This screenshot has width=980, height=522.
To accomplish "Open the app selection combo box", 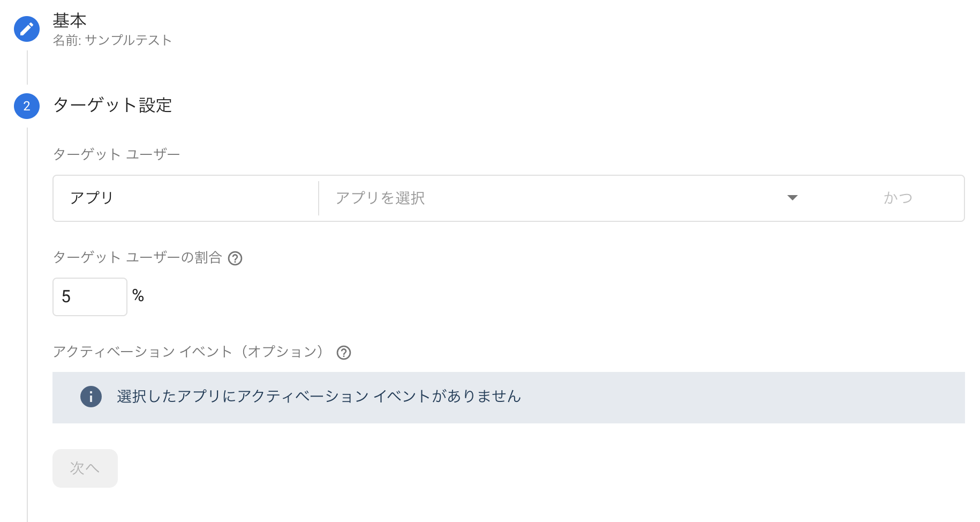I will point(562,198).
